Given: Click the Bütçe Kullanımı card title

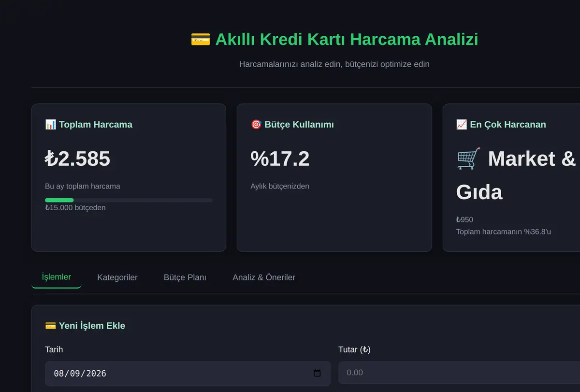Looking at the screenshot, I should click(x=299, y=125).
